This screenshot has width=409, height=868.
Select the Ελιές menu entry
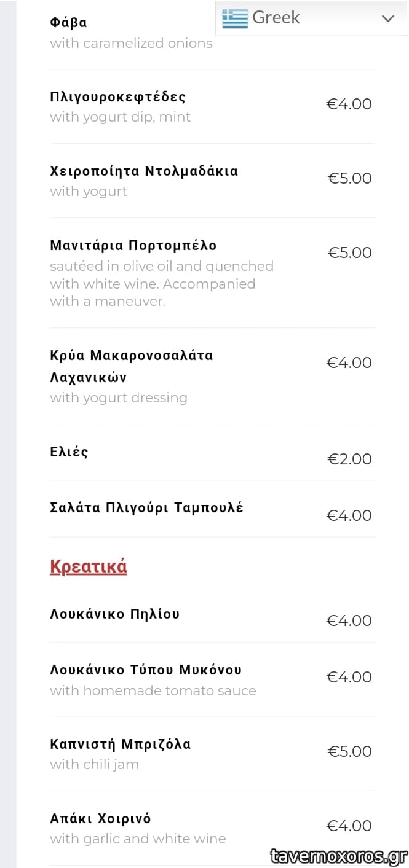point(69,452)
